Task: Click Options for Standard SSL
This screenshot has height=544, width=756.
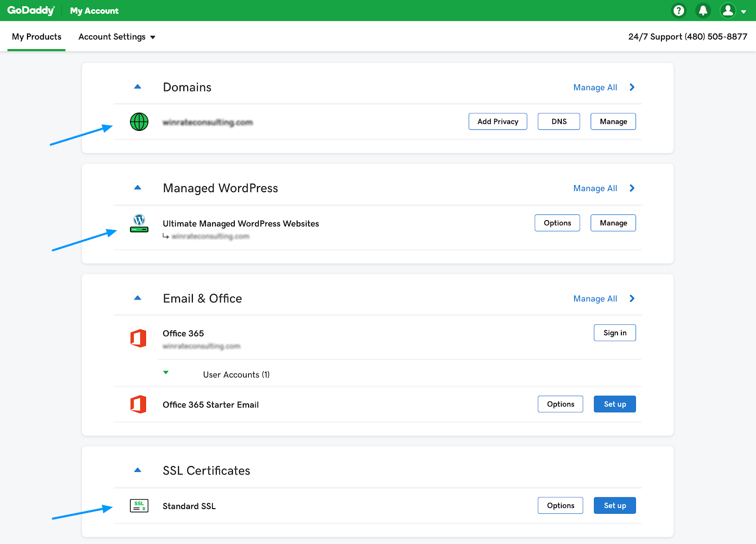Action: point(560,506)
